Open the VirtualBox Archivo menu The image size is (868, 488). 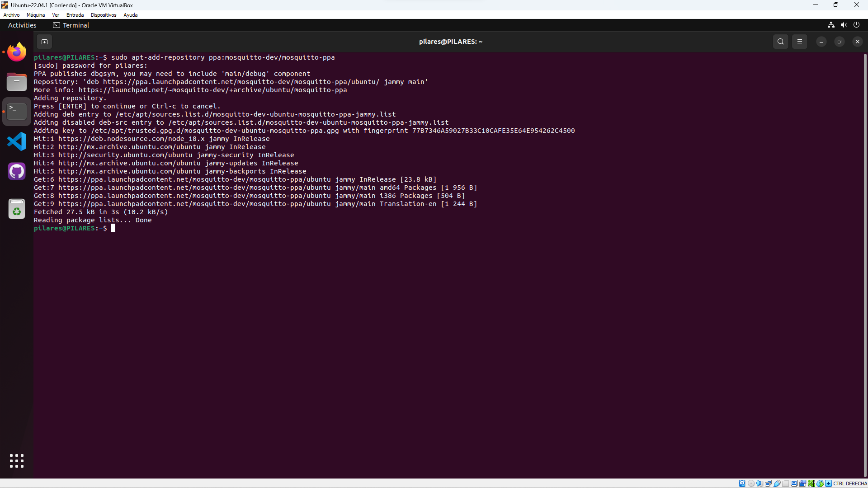click(x=11, y=15)
